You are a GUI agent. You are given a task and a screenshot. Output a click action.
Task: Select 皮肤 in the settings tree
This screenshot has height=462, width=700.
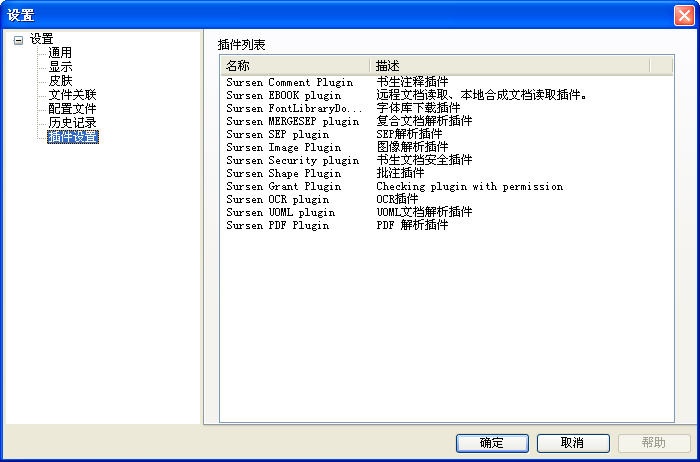(60, 81)
